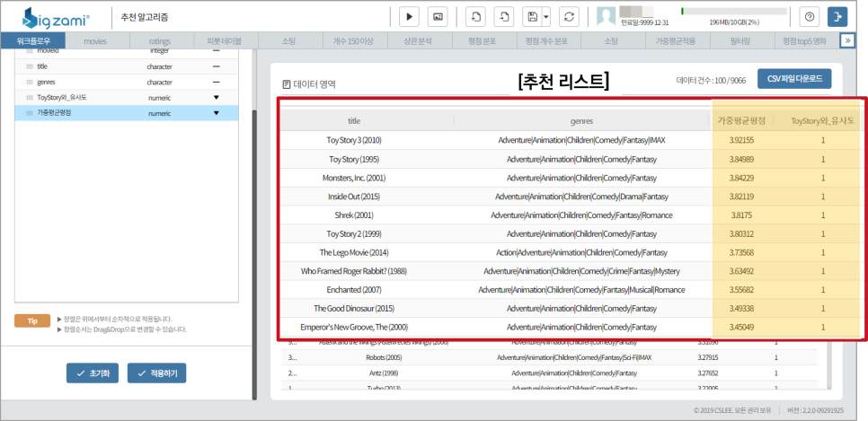Log out using the blue exit icon
The height and width of the screenshot is (421, 868).
point(837,17)
